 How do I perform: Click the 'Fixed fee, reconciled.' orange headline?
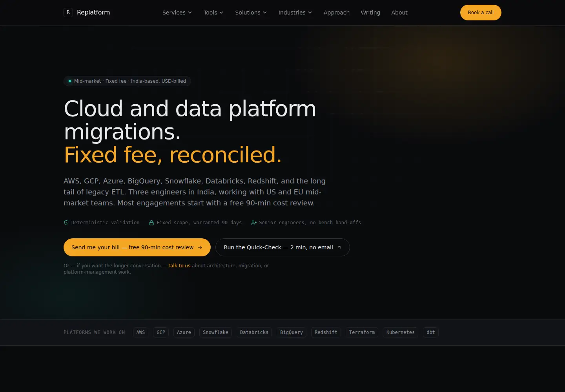coord(173,155)
